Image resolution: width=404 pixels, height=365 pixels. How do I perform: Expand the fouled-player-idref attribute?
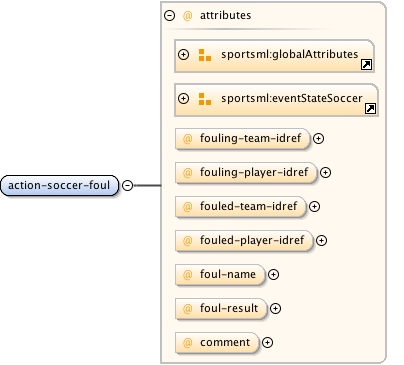322,241
